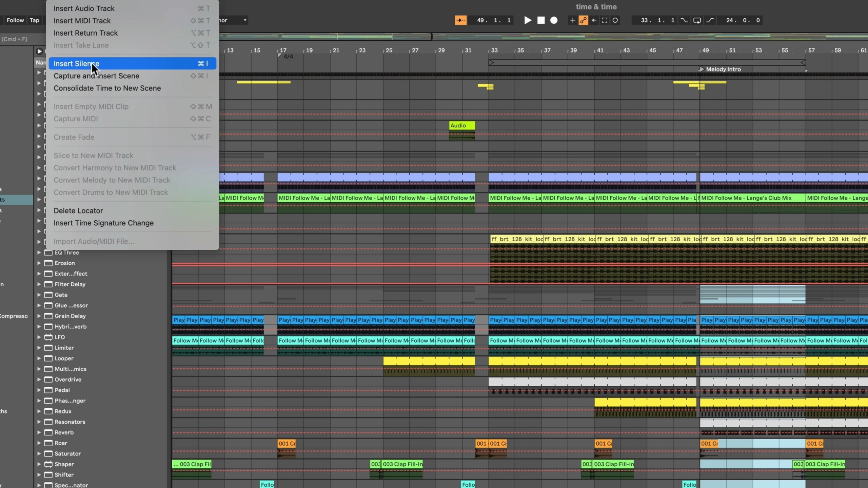Click the Capture MIDI brackets icon
This screenshot has height=488, width=868.
(605, 20)
